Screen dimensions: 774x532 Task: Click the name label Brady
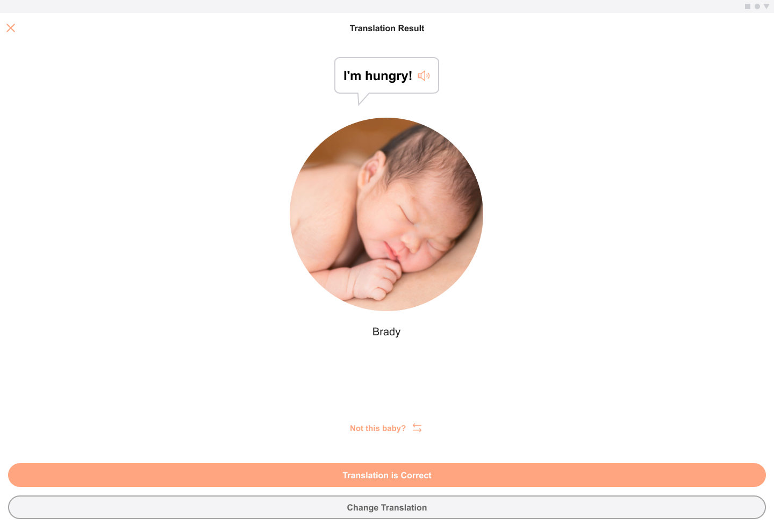[386, 332]
